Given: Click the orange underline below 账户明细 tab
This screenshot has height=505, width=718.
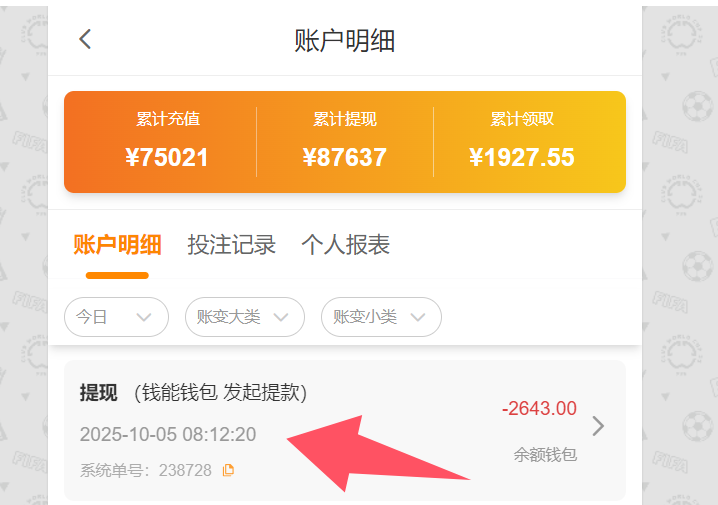Looking at the screenshot, I should (117, 275).
